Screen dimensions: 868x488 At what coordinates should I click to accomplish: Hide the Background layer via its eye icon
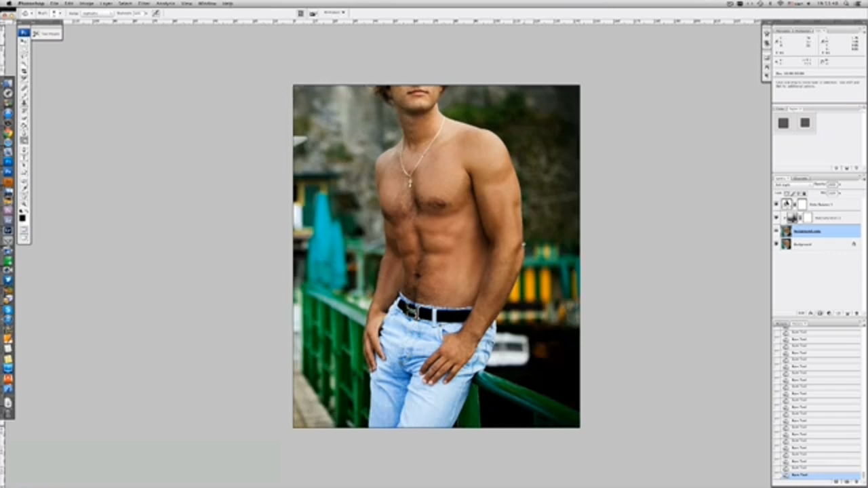(x=776, y=244)
